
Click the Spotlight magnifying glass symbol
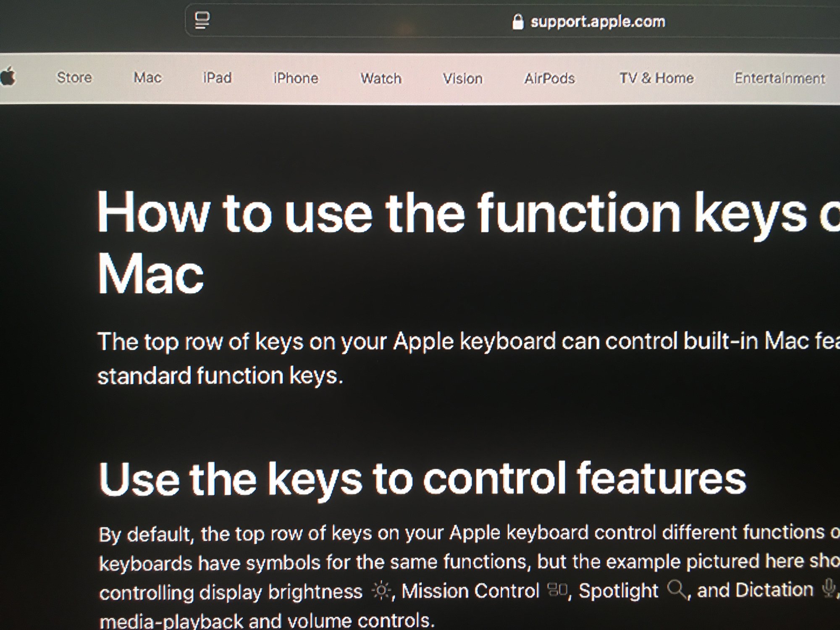677,590
